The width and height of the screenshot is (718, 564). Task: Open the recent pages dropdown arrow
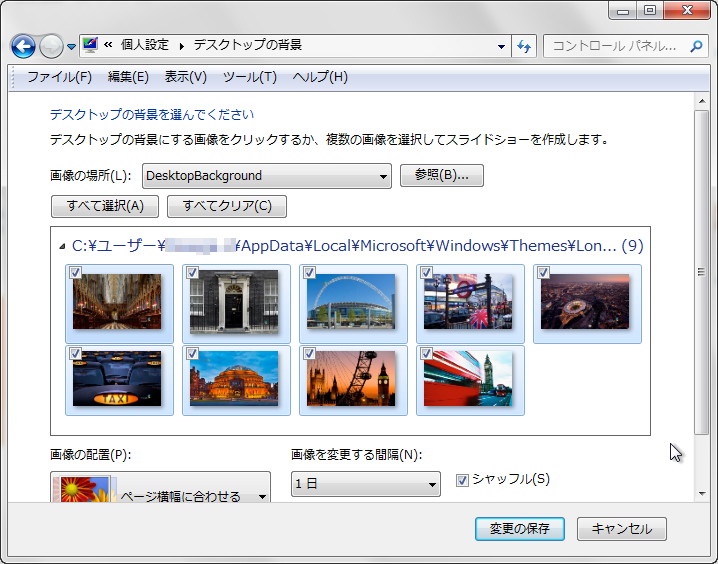(71, 47)
